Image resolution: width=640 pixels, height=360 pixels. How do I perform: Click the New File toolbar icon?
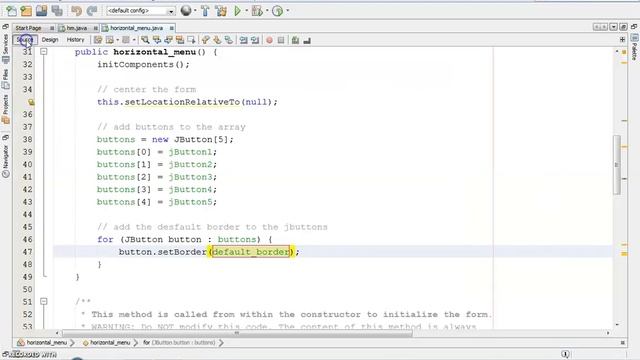pos(11,11)
